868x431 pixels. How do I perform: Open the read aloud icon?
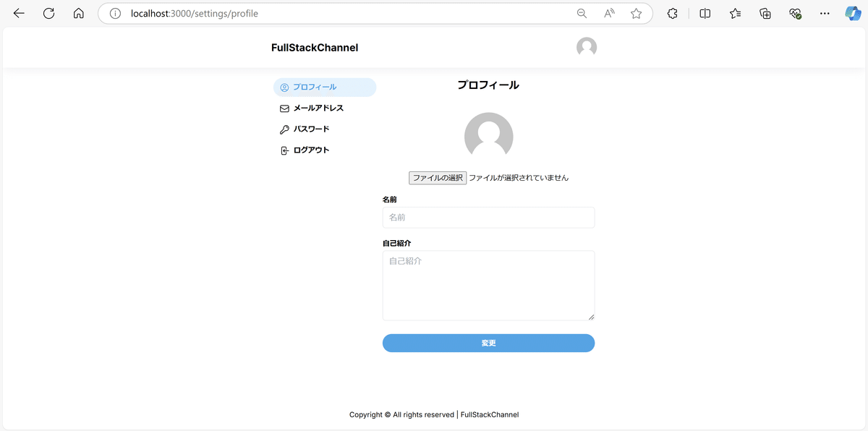(609, 13)
